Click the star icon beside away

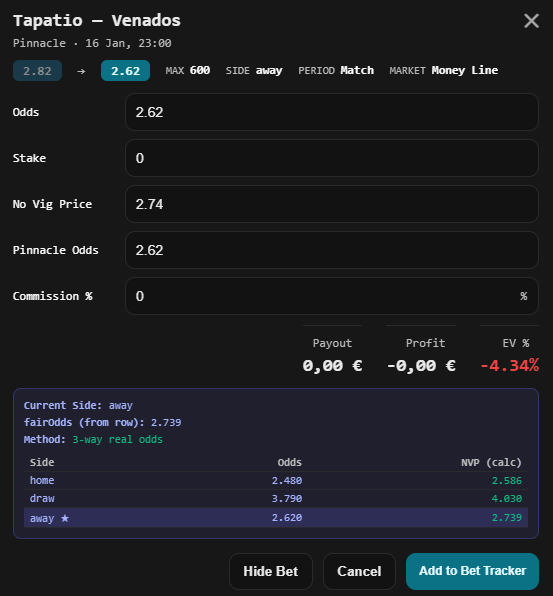click(x=65, y=518)
